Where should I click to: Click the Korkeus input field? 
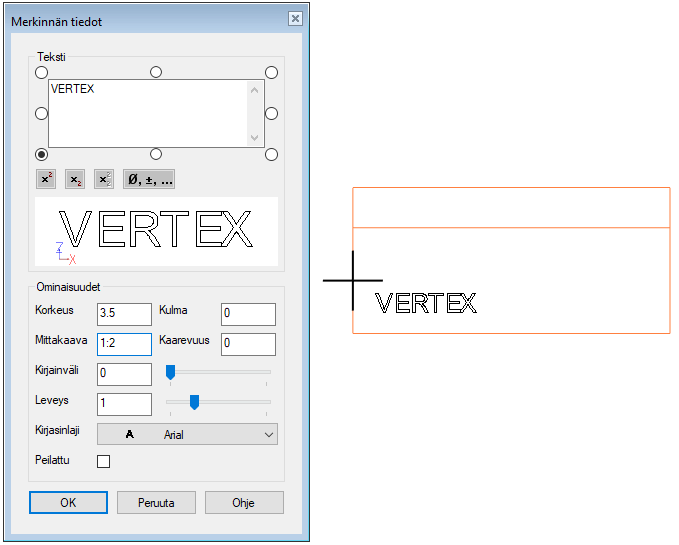point(124,314)
